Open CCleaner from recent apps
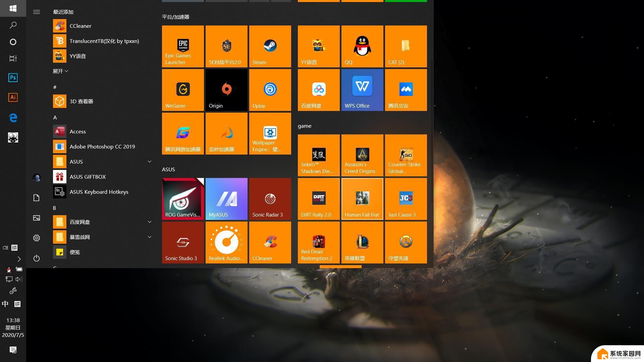644x362 pixels. pos(80,25)
